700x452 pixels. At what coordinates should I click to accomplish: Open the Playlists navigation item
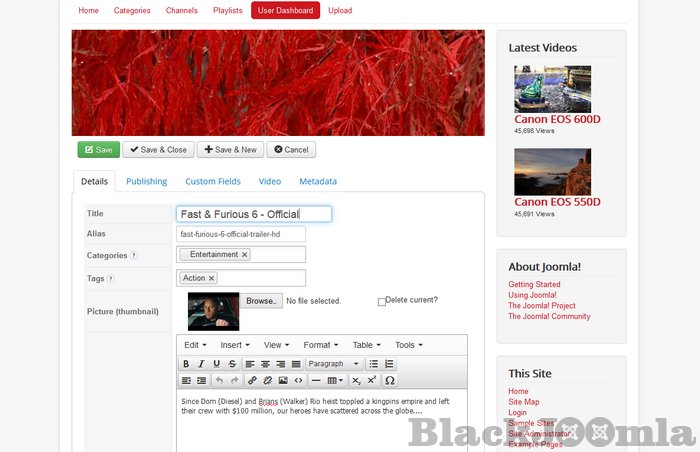[x=227, y=11]
